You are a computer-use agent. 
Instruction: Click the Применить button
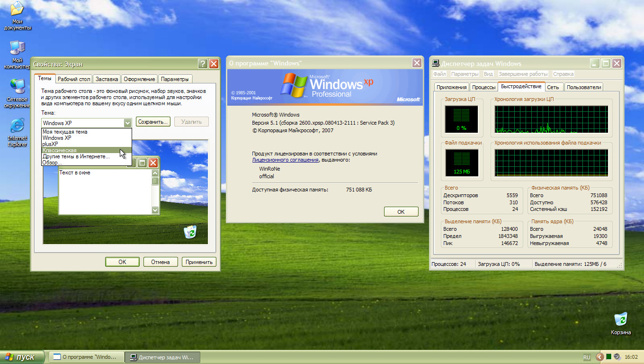(x=199, y=262)
